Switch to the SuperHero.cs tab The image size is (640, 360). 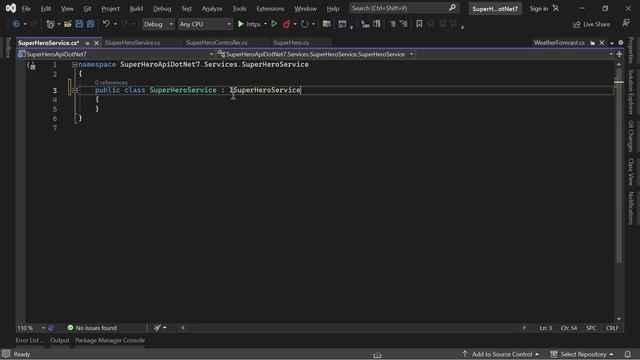(x=291, y=42)
